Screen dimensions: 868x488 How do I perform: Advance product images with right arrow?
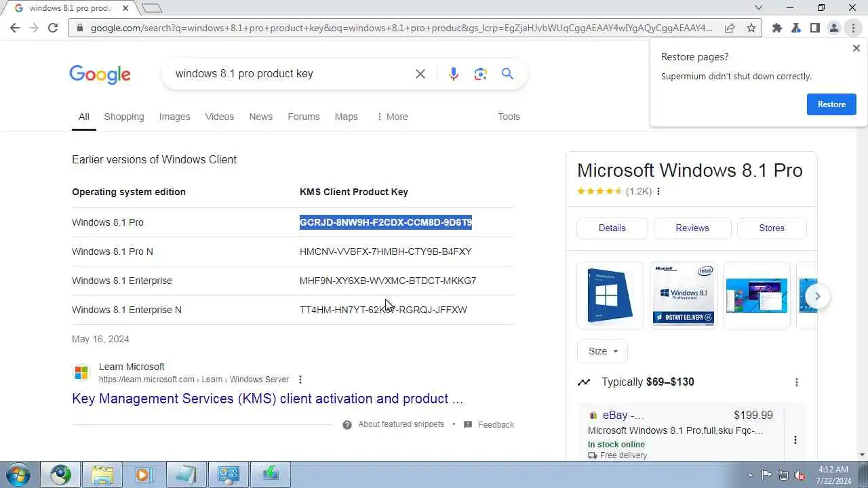(817, 296)
